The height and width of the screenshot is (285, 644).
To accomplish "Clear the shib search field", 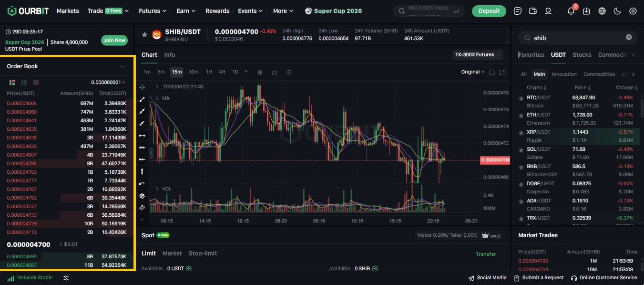I will click(629, 37).
